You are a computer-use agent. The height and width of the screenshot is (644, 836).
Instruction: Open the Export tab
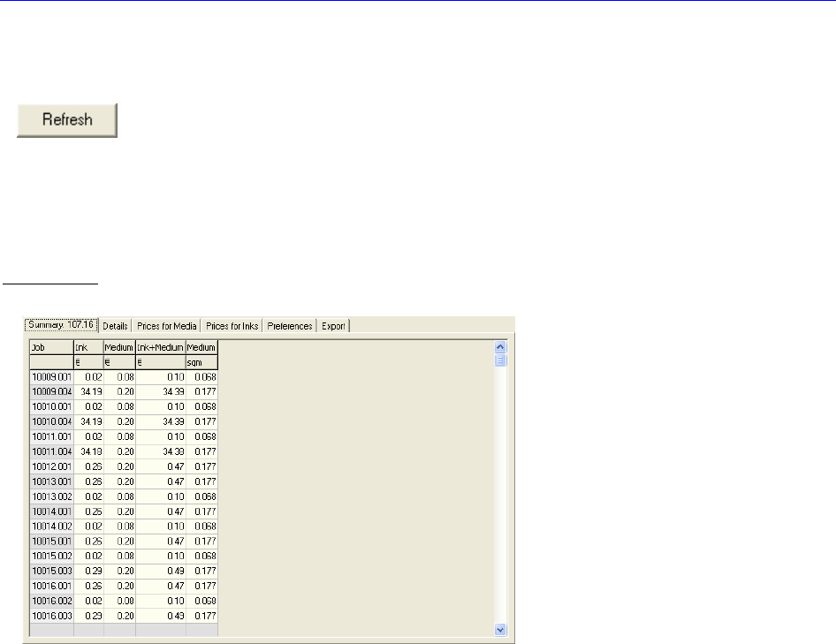pyautogui.click(x=333, y=326)
